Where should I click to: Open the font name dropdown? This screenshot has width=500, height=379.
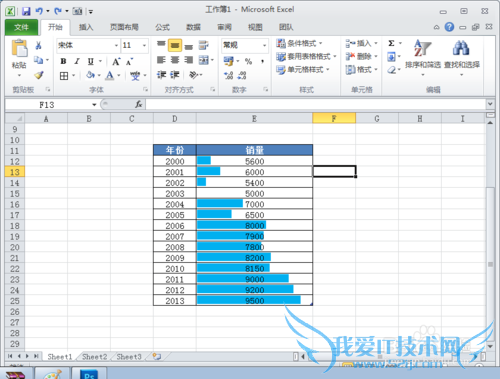(x=116, y=45)
